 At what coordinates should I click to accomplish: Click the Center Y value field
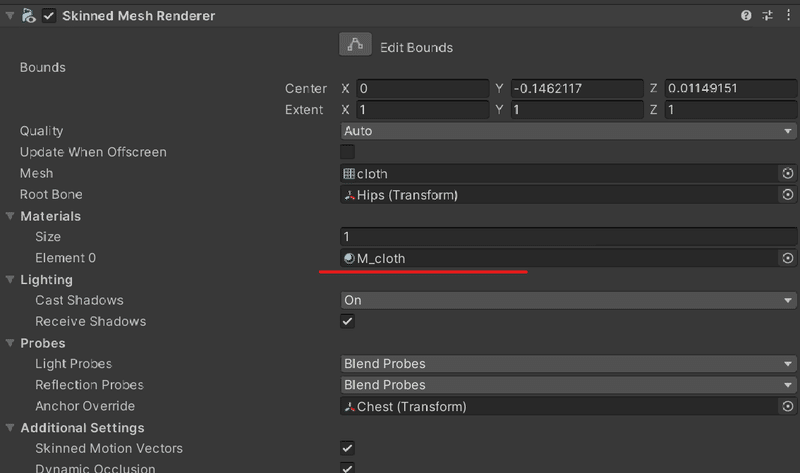[577, 88]
